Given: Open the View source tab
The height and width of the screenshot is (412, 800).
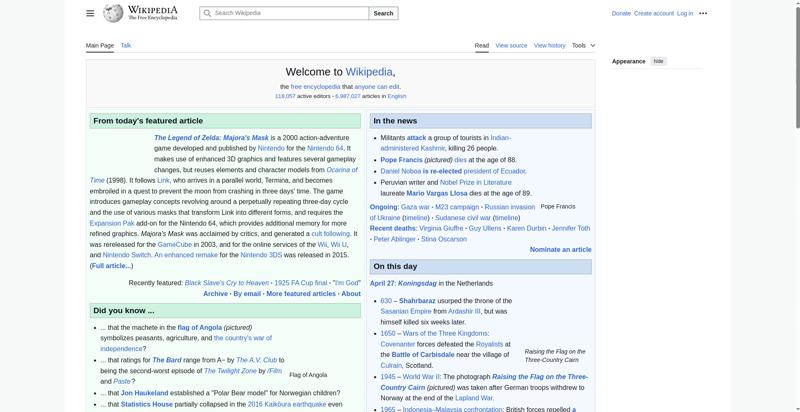Looking at the screenshot, I should point(511,45).
